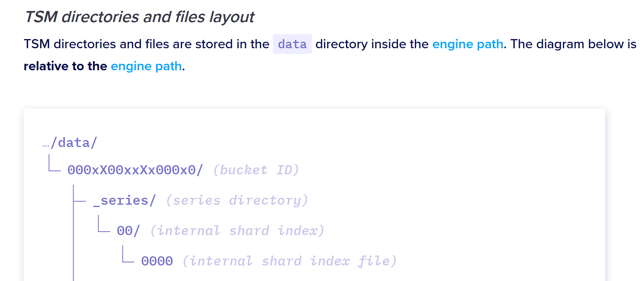The height and width of the screenshot is (281, 644).
Task: Click the inline "data" code snippet
Action: 292,44
